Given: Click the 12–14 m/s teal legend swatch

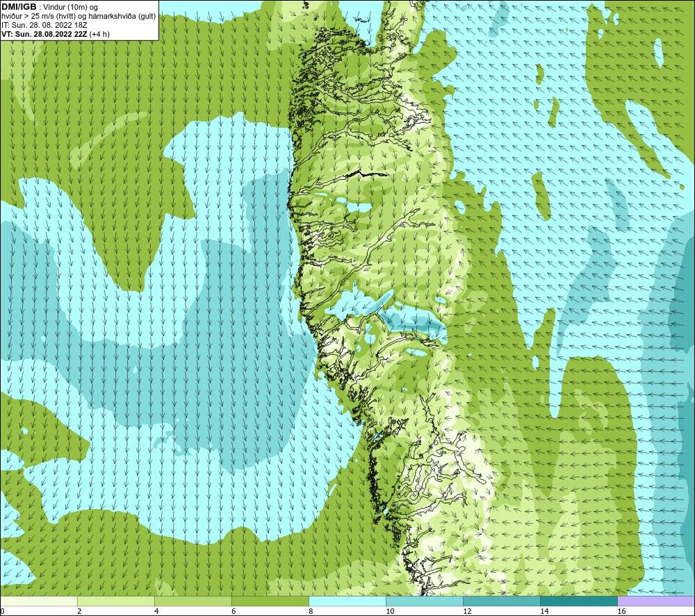Looking at the screenshot, I should [502, 601].
